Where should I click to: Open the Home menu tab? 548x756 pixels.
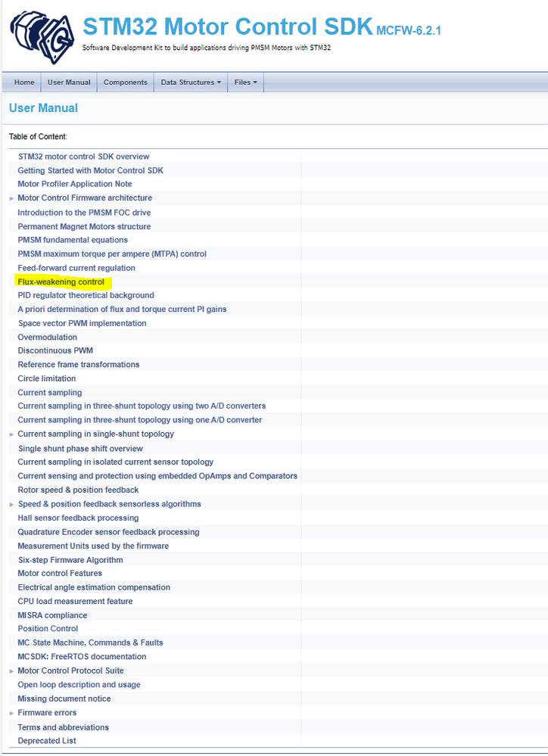click(24, 82)
